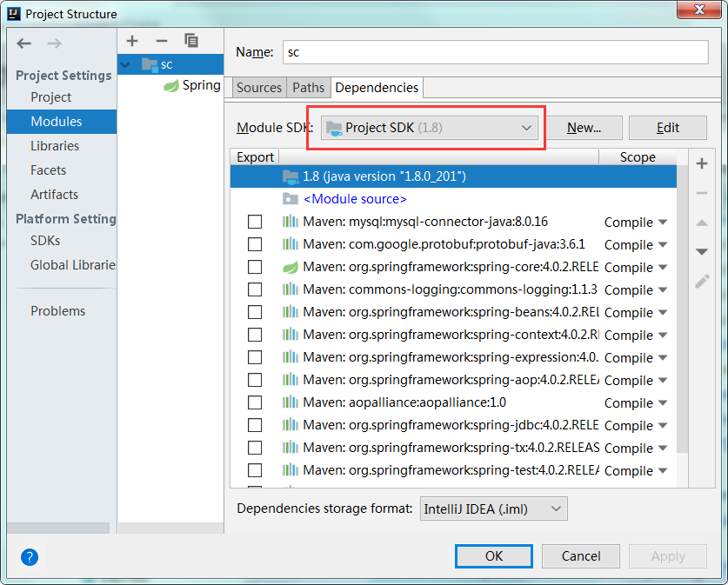Check export for mysql-connector-java
This screenshot has height=585, width=728.
[x=255, y=222]
